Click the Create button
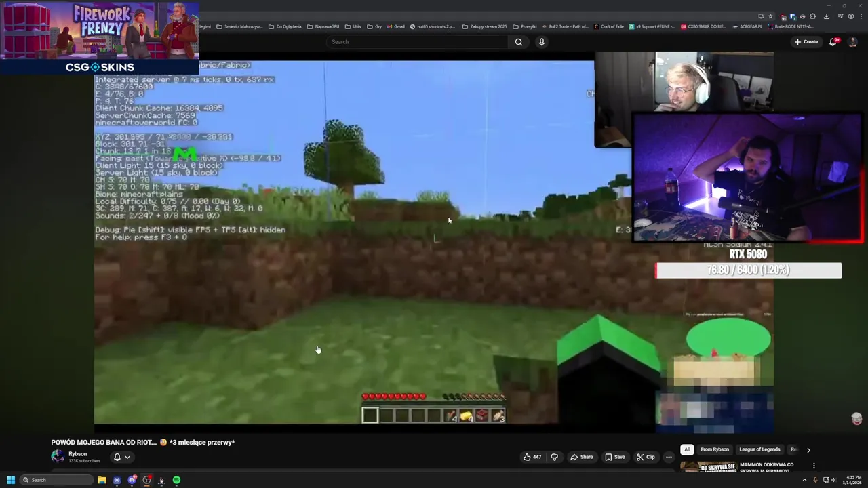The image size is (868, 488). (x=806, y=42)
